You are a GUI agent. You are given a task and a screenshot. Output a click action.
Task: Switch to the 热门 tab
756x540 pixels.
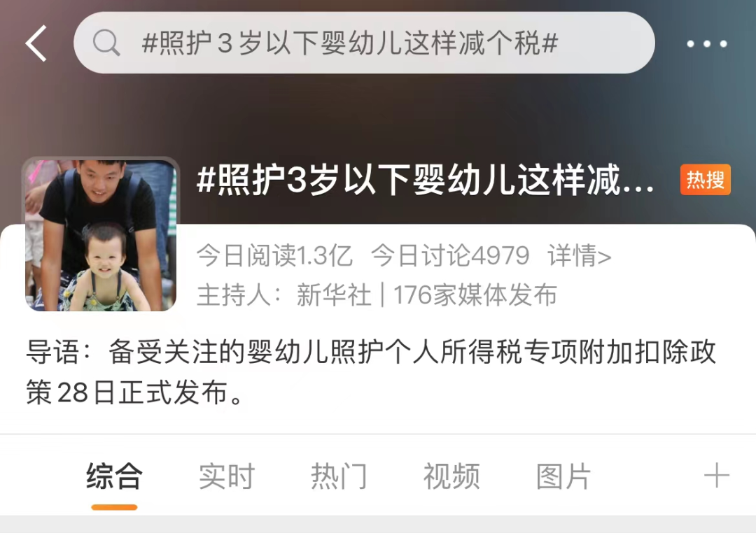tap(339, 476)
